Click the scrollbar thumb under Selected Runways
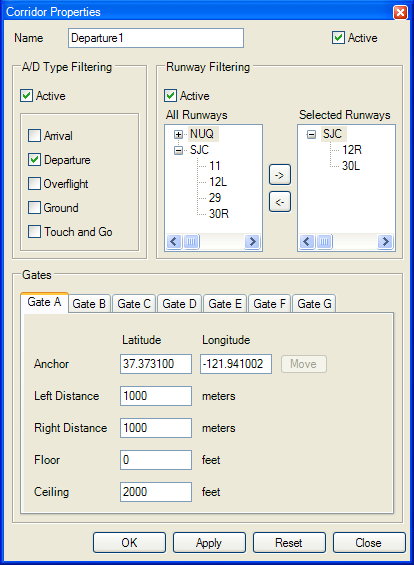Image resolution: width=414 pixels, height=565 pixels. 324,241
